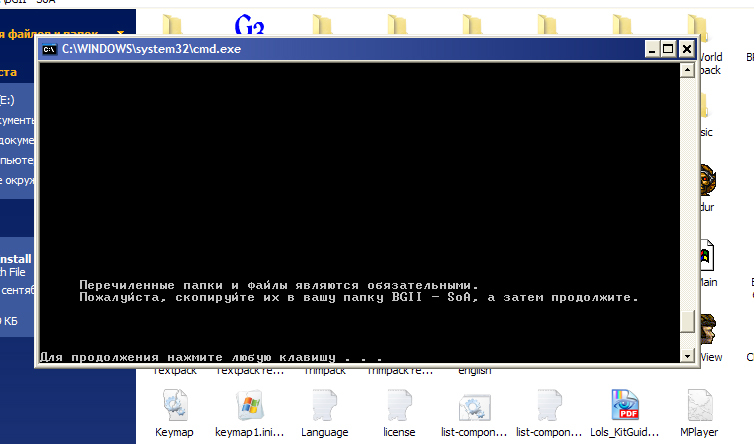Click the line starting with 'Пожалуйста, скопируйте'
The height and width of the screenshot is (444, 754).
pyautogui.click(x=359, y=297)
